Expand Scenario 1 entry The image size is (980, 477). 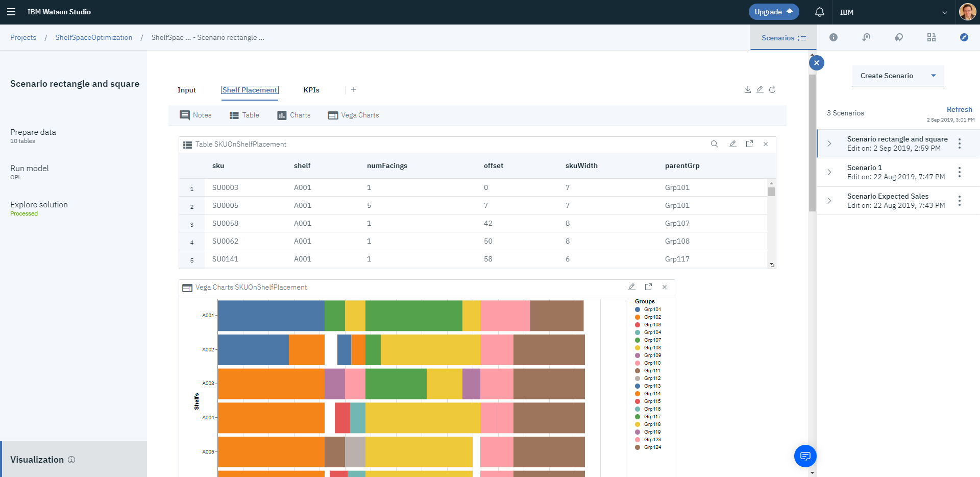(829, 172)
